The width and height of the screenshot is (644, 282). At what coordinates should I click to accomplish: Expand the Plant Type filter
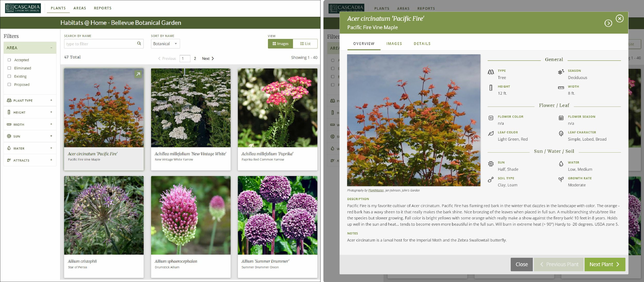pos(51,100)
